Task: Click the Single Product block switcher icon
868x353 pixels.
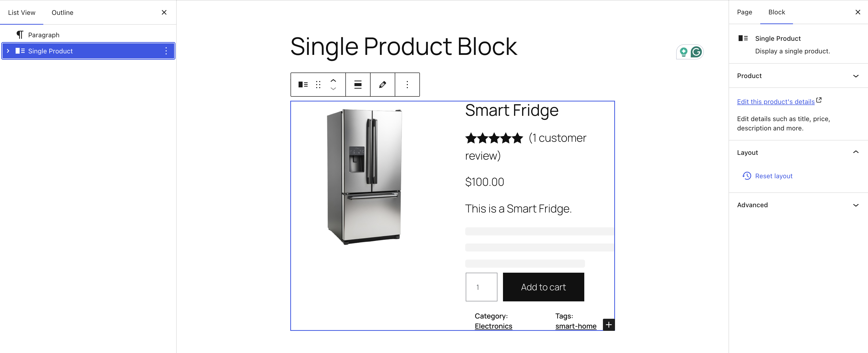Action: point(302,84)
